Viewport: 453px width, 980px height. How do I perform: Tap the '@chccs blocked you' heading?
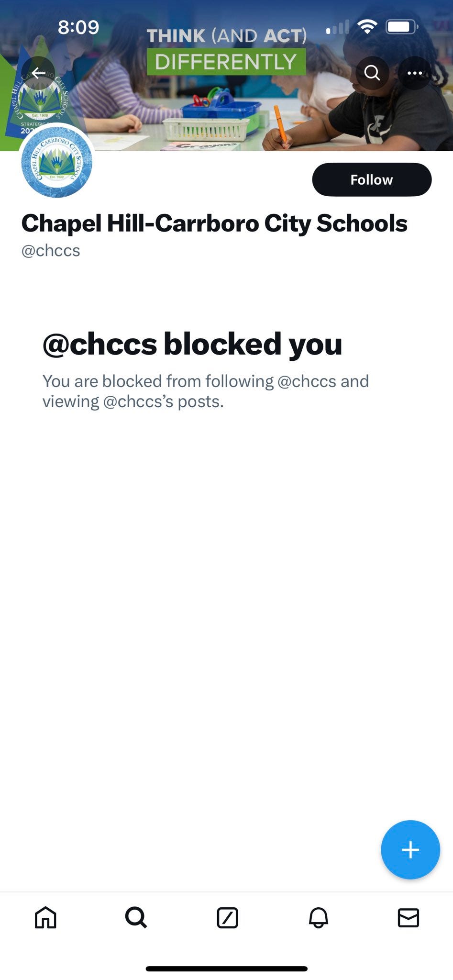tap(192, 344)
